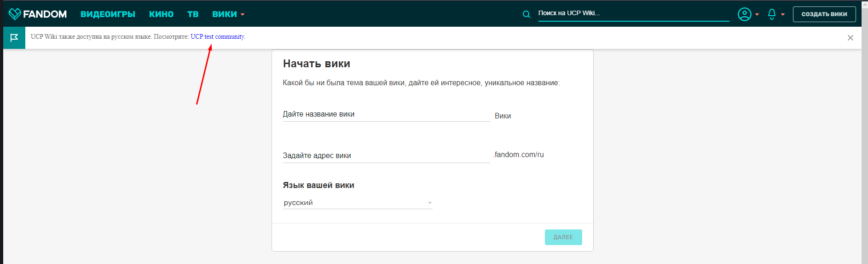Image resolution: width=868 pixels, height=264 pixels.
Task: Open the КИНО navigation item
Action: tap(161, 14)
